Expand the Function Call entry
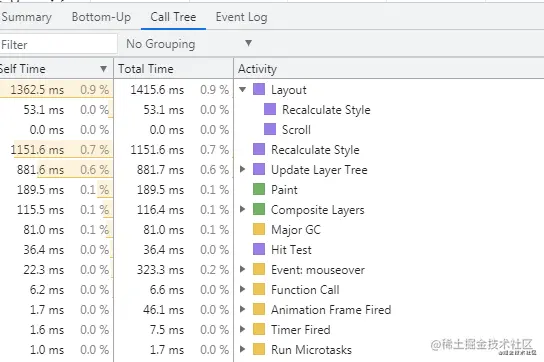Screen dimensions: 544x362 tap(243, 289)
